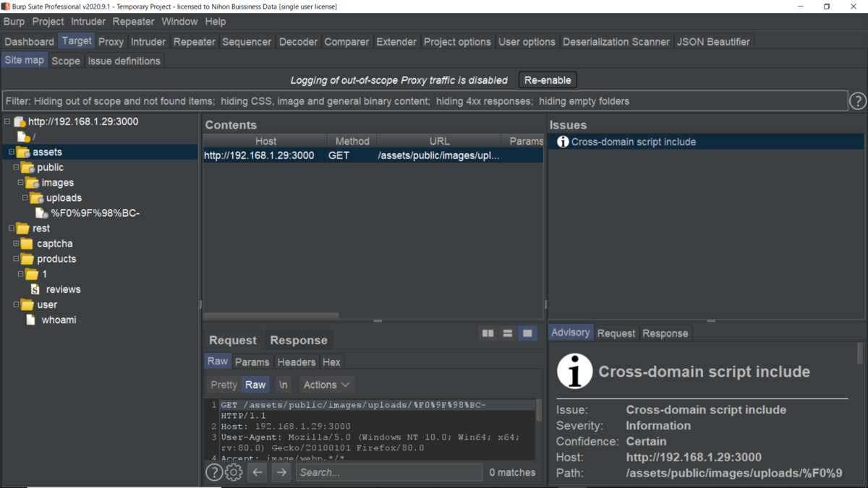The height and width of the screenshot is (488, 868).
Task: Click the request editor vertical scrollbar
Action: click(538, 410)
